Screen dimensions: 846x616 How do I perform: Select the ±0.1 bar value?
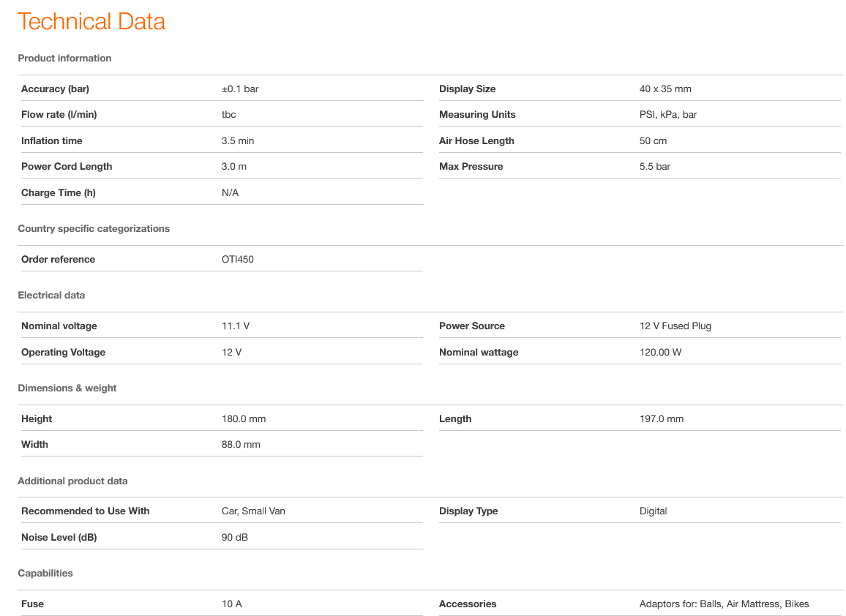pyautogui.click(x=240, y=89)
